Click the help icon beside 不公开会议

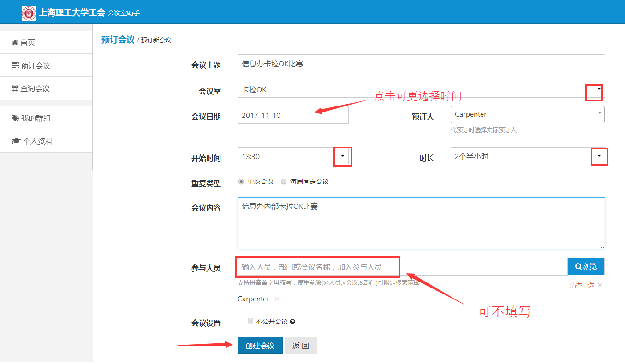(x=292, y=322)
